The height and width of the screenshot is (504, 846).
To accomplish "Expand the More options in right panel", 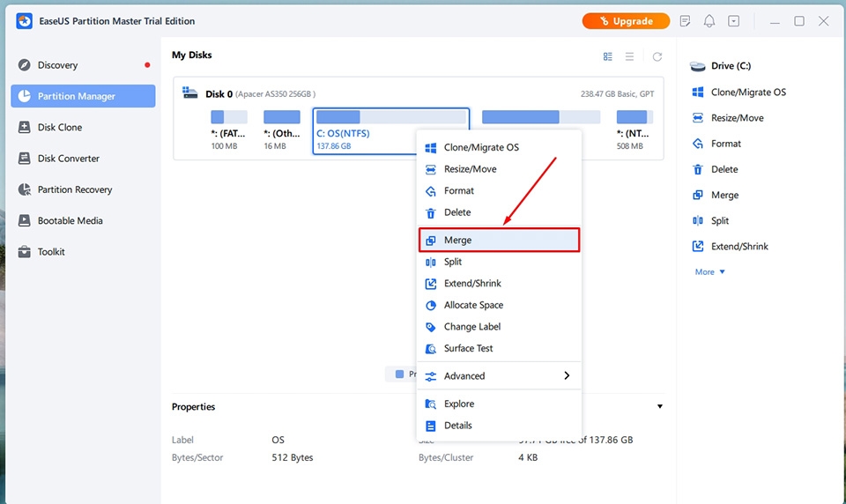I will [709, 272].
